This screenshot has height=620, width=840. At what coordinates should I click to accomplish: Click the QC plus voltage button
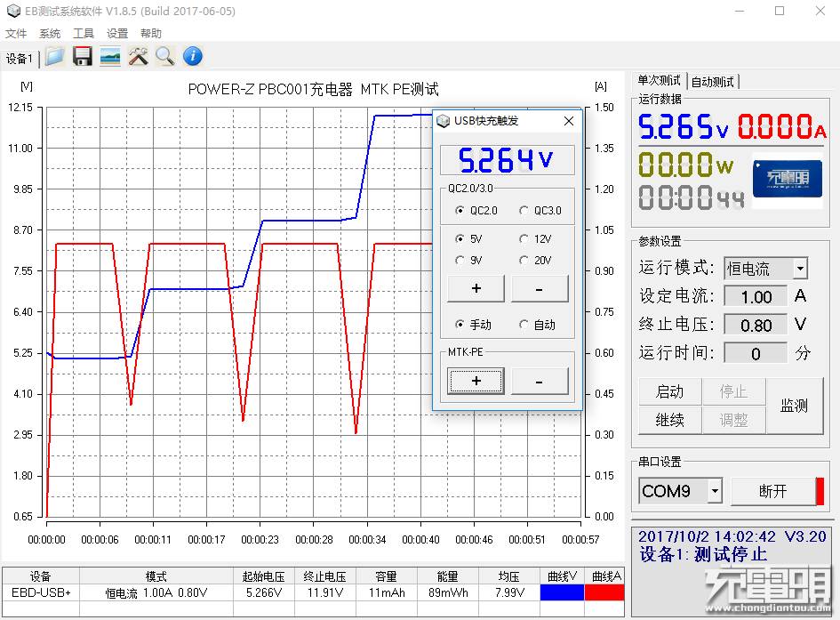pos(476,289)
